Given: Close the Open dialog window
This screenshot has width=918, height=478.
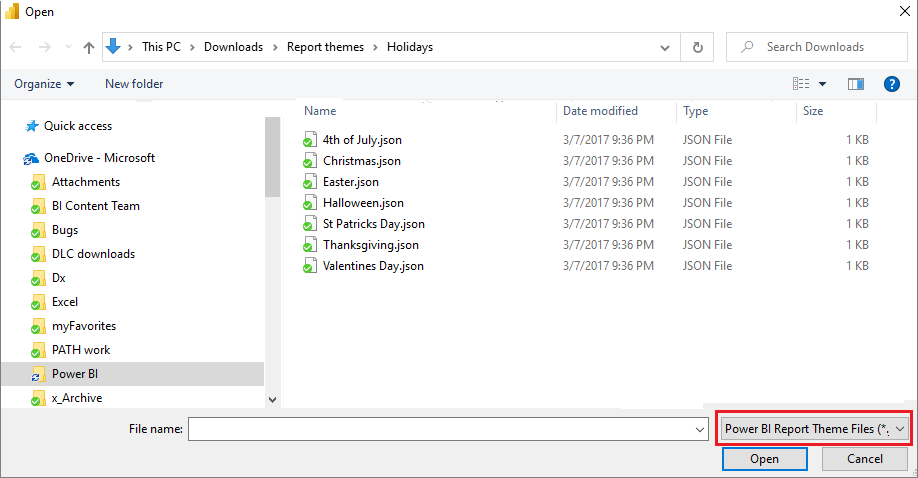Looking at the screenshot, I should pyautogui.click(x=905, y=11).
